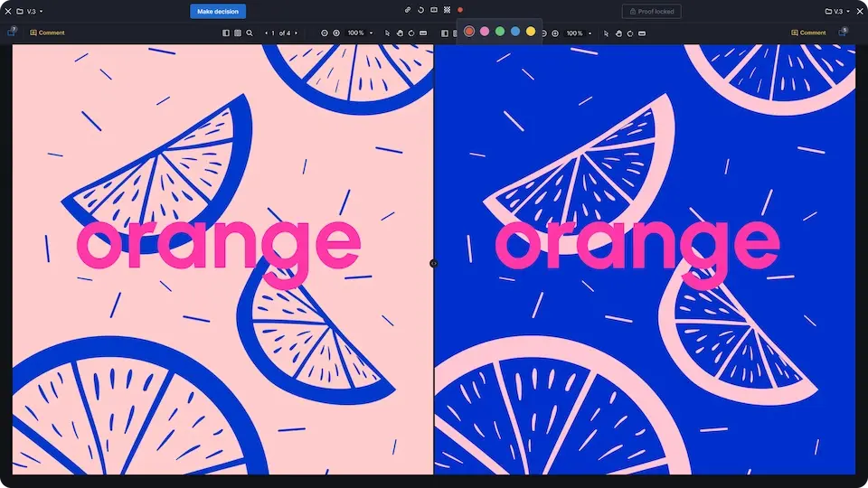Toggle the left pane sidebar panel icon

(x=226, y=33)
